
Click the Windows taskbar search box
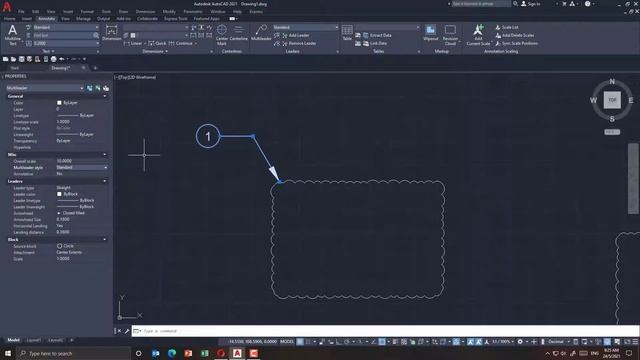pos(73,353)
